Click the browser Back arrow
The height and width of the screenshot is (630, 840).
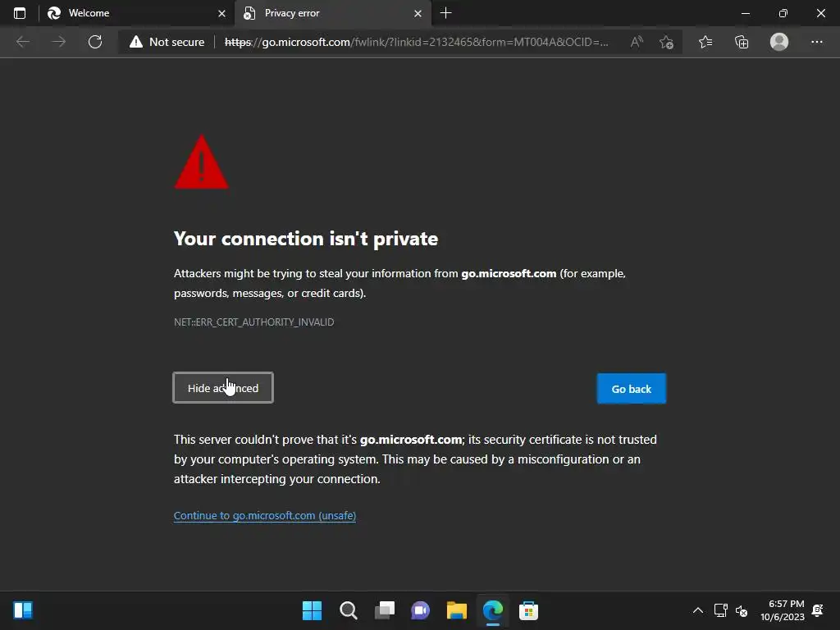coord(22,42)
